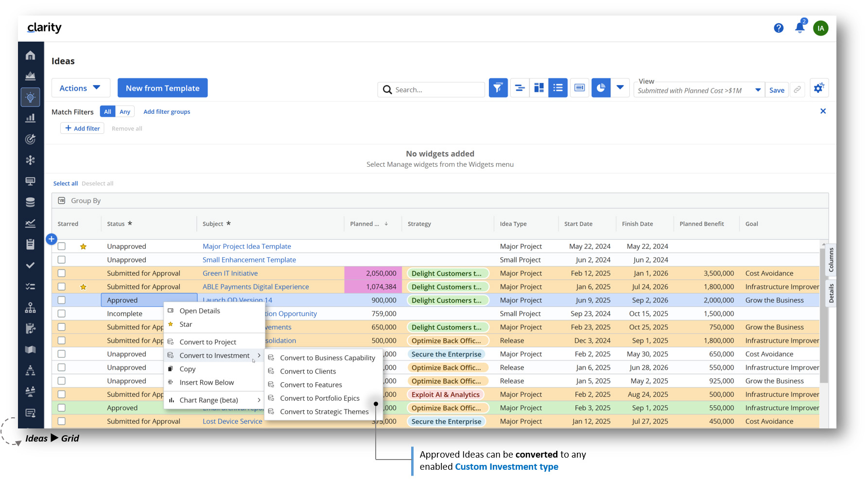The width and height of the screenshot is (868, 479).
Task: Click the grid vertical scrollbar
Action: 823,315
